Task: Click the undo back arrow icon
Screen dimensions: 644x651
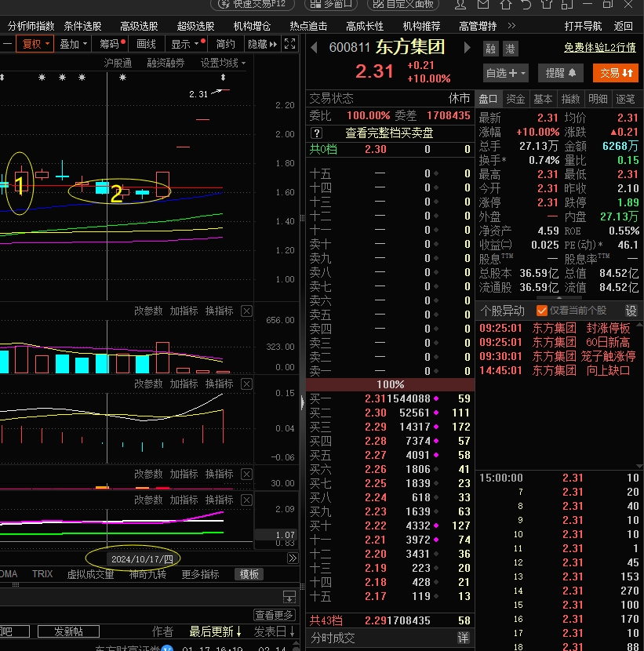Action: point(526,4)
